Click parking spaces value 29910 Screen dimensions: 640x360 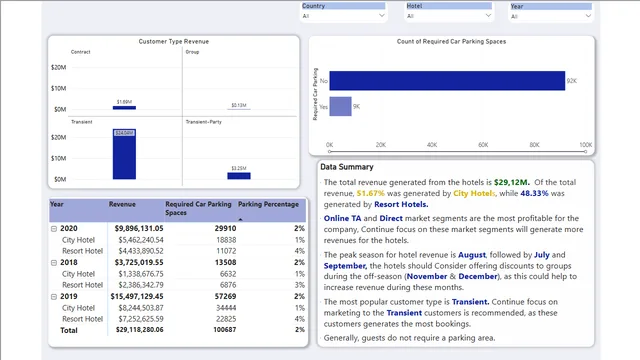[x=225, y=229]
